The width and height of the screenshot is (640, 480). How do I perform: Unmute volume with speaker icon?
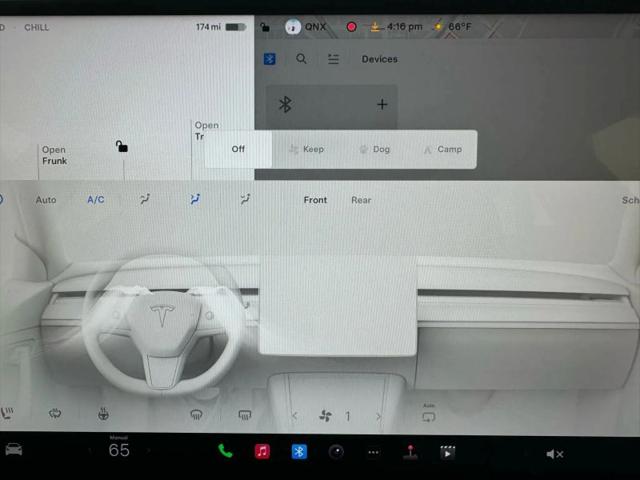click(555, 454)
